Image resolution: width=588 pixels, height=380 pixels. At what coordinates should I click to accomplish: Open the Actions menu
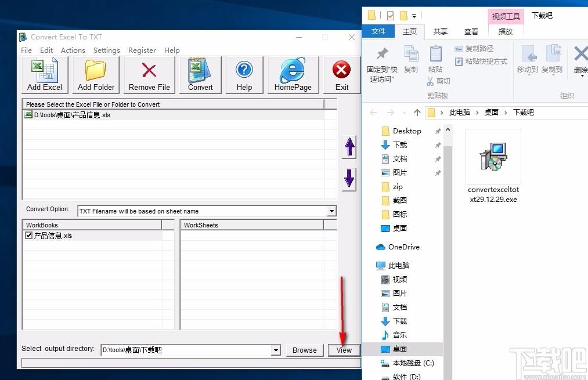point(73,50)
